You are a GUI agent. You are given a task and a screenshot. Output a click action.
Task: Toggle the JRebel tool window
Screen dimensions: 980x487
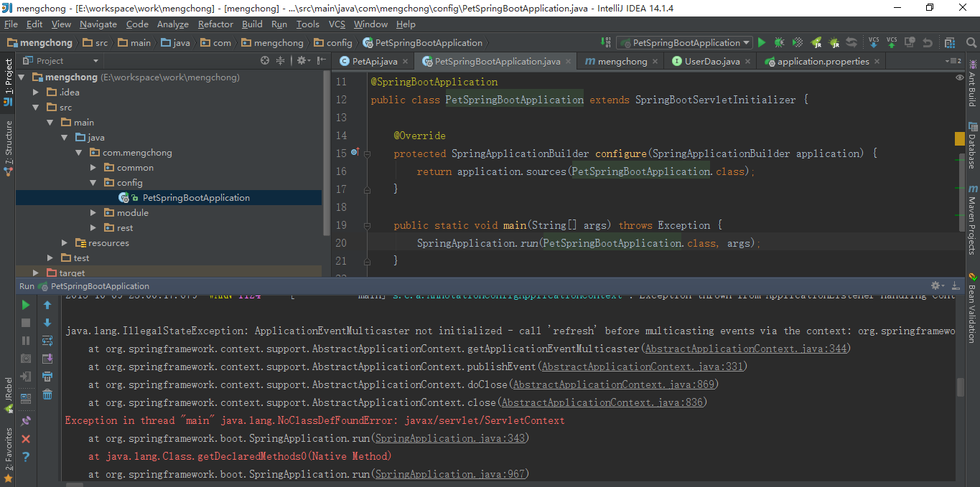click(x=8, y=395)
